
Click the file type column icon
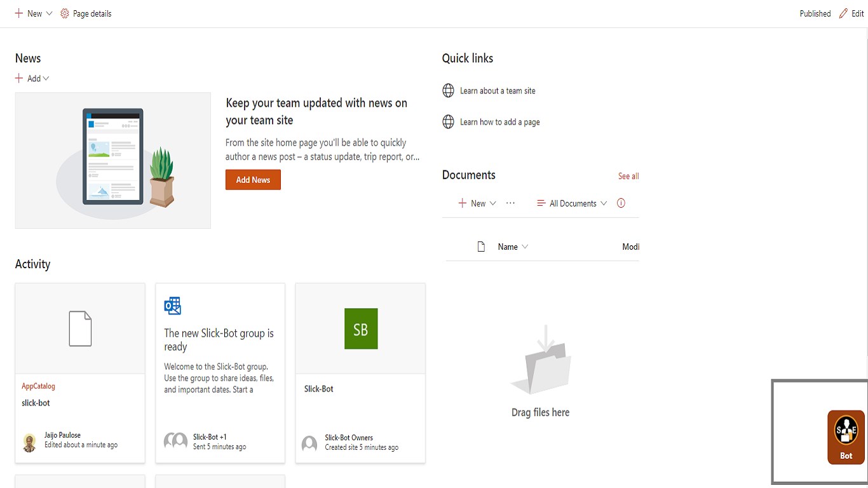[x=481, y=247]
